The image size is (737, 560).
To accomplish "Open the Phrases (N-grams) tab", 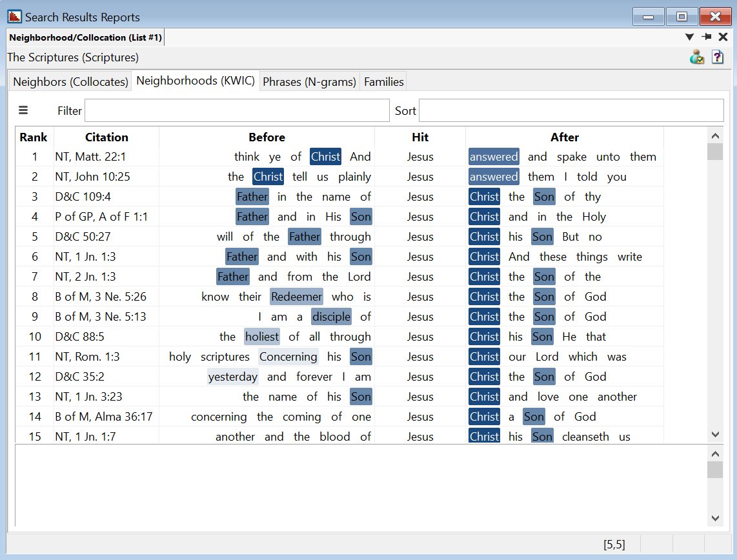I will (309, 82).
